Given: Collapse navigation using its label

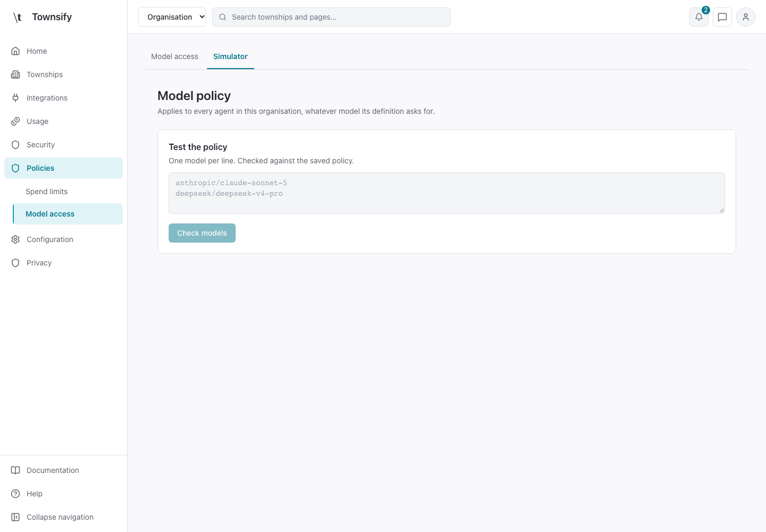Looking at the screenshot, I should [60, 517].
